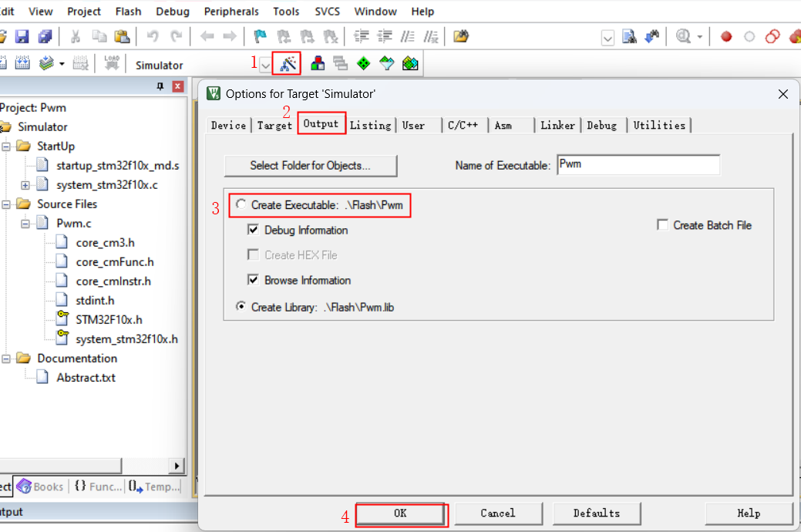Click the Find in Files icon
This screenshot has height=532, width=801.
pos(629,36)
